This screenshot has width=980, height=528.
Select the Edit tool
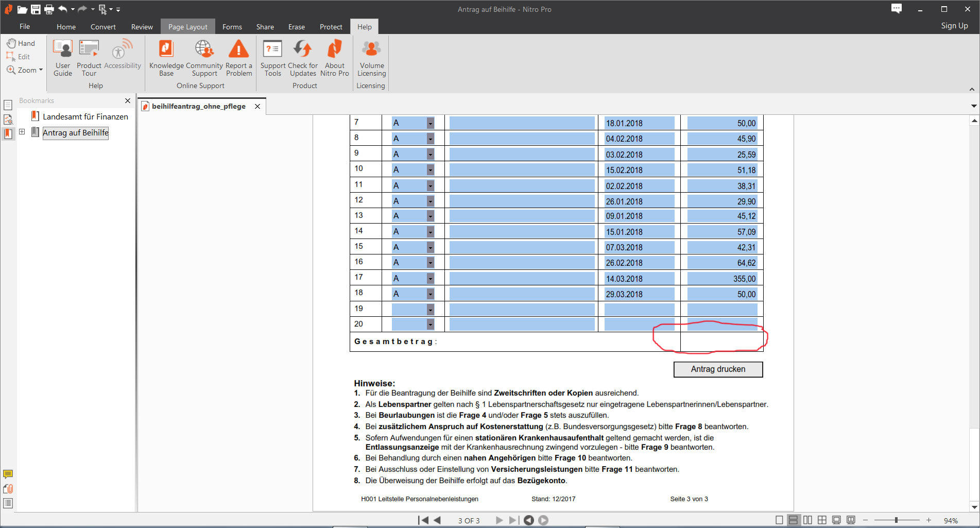19,57
